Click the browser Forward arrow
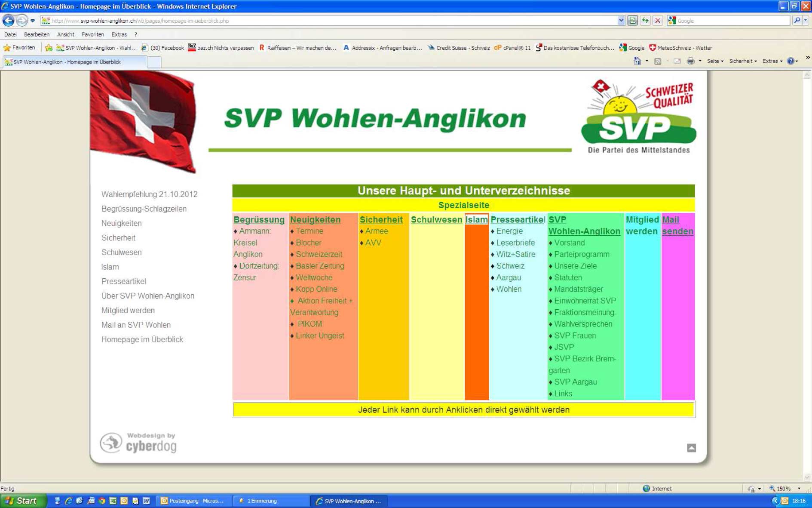Image resolution: width=812 pixels, height=508 pixels. pyautogui.click(x=22, y=20)
